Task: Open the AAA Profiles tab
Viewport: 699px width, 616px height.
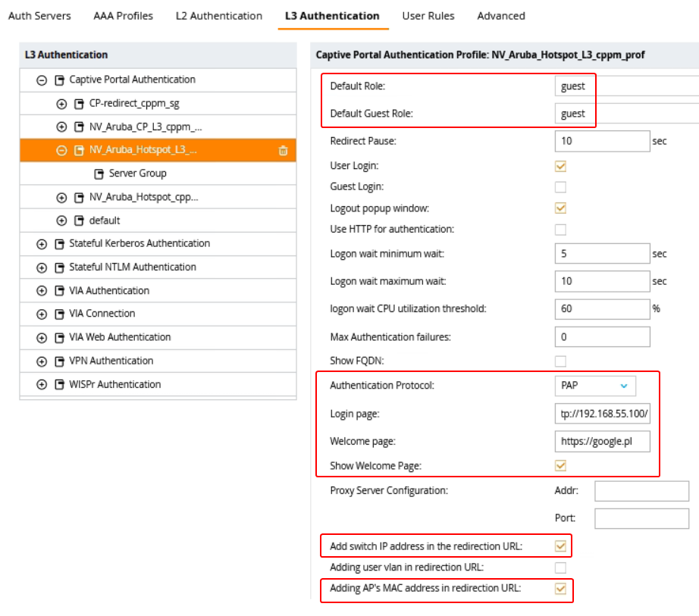Action: point(123,16)
